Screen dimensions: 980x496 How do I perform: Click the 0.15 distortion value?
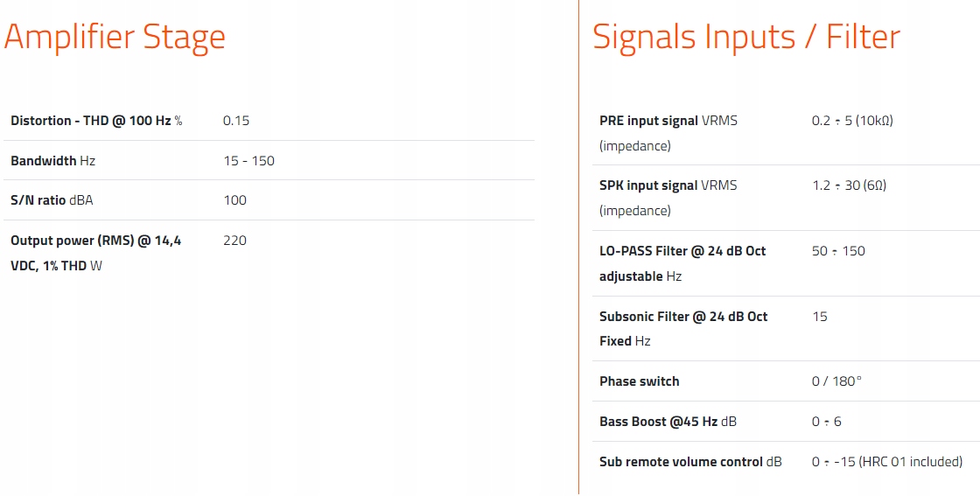[236, 121]
